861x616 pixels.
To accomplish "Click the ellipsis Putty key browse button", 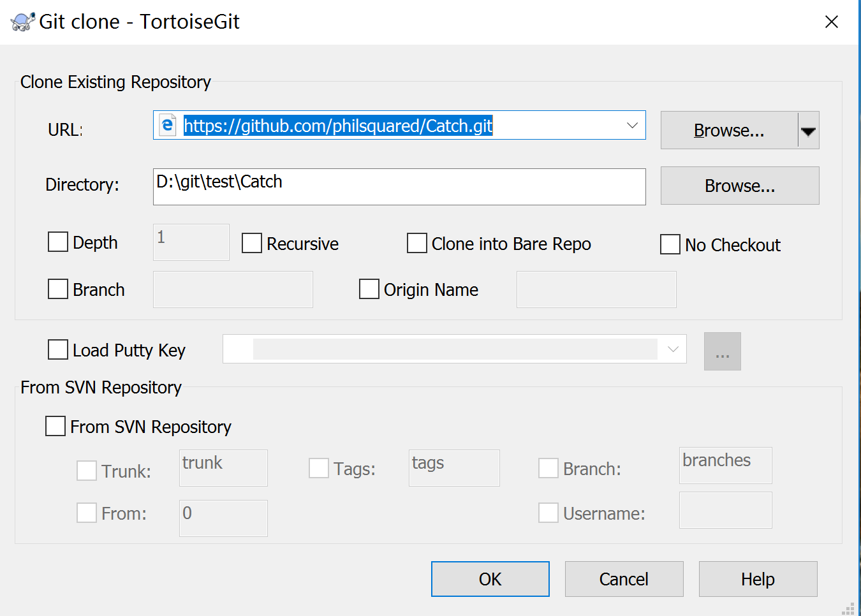I will tap(722, 351).
